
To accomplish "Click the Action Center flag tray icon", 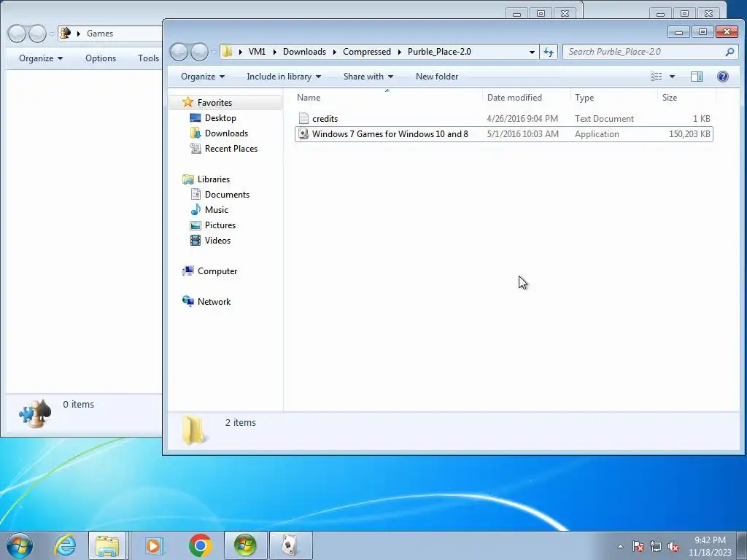I will click(638, 547).
